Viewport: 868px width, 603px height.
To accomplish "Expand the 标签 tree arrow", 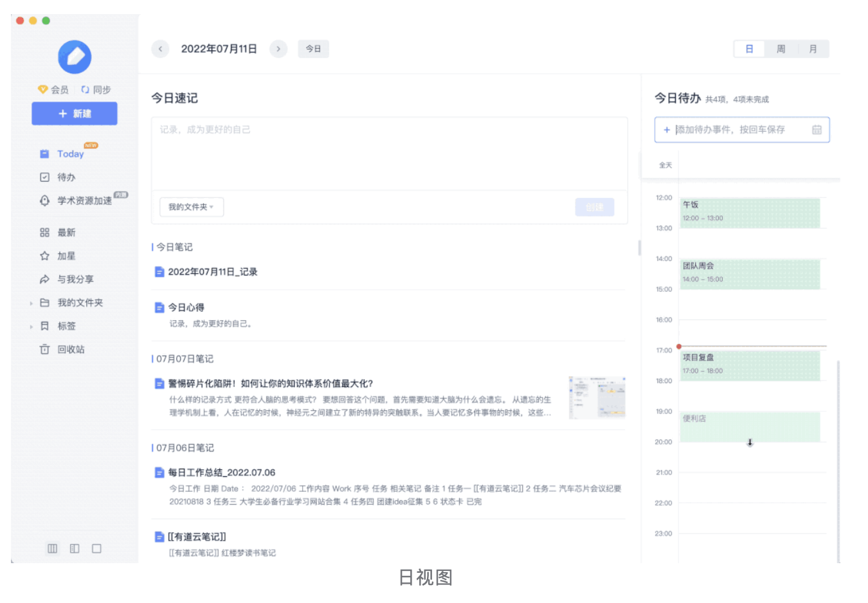I will (x=31, y=327).
